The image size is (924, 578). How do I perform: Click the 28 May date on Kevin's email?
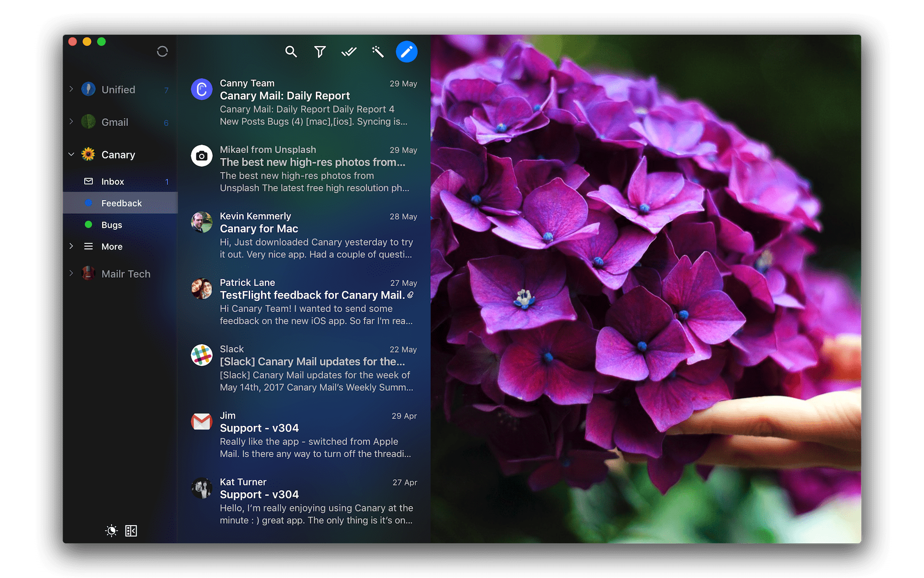(x=403, y=217)
